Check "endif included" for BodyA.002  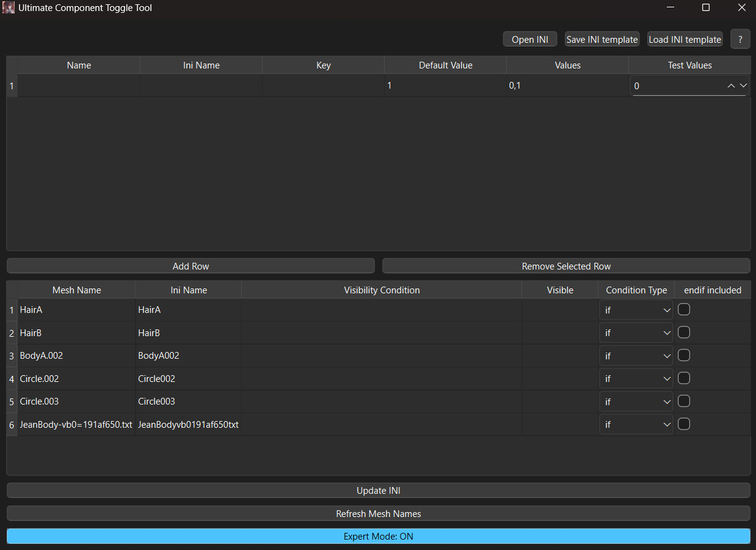click(683, 355)
